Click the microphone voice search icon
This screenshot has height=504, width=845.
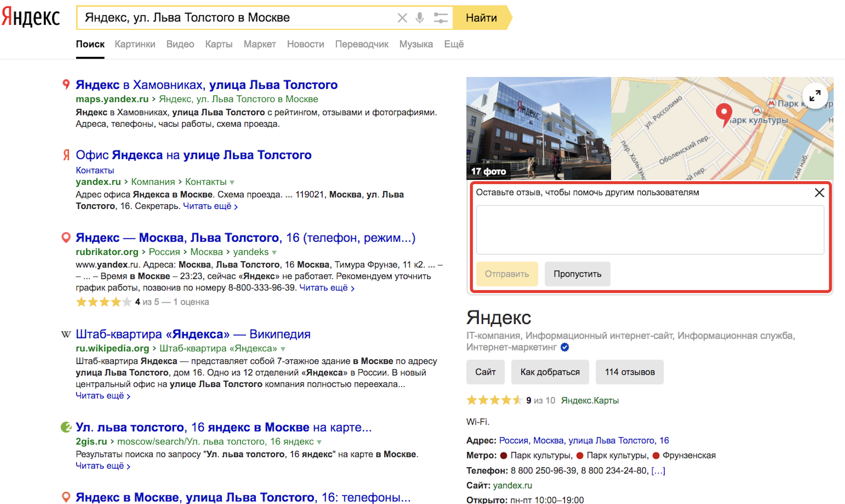(x=420, y=18)
